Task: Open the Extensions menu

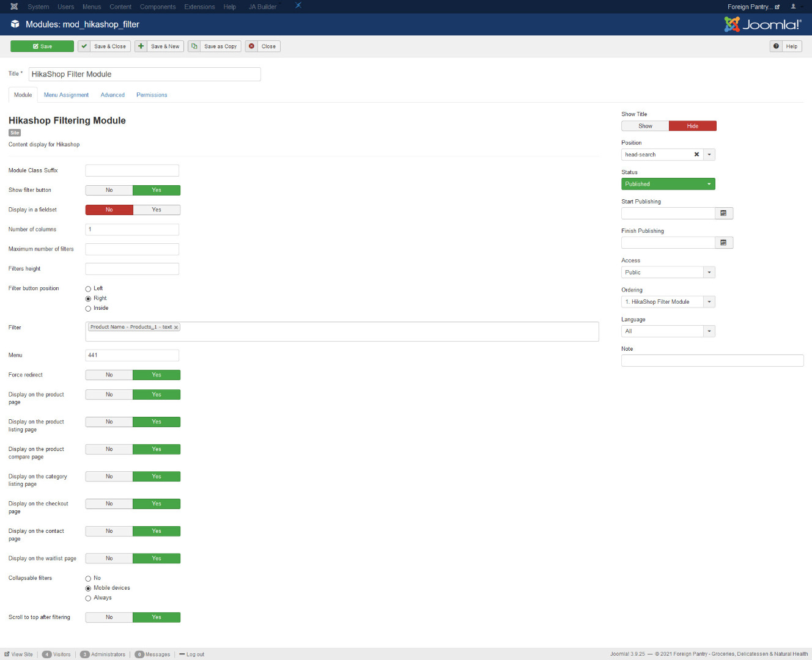Action: click(199, 7)
